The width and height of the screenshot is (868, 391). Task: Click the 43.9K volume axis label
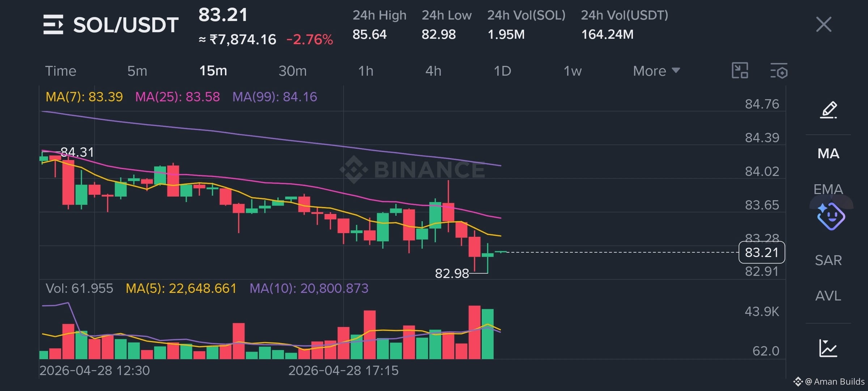[762, 311]
